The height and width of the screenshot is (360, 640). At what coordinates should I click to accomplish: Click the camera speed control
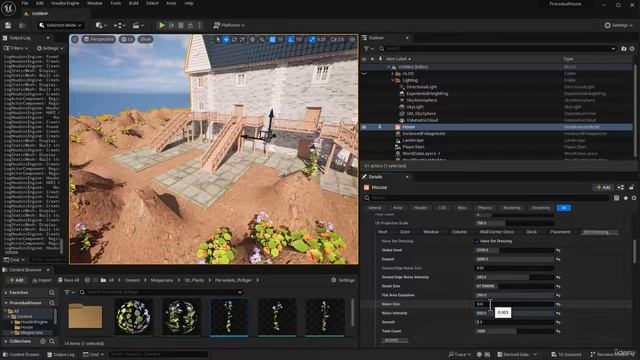coord(337,40)
